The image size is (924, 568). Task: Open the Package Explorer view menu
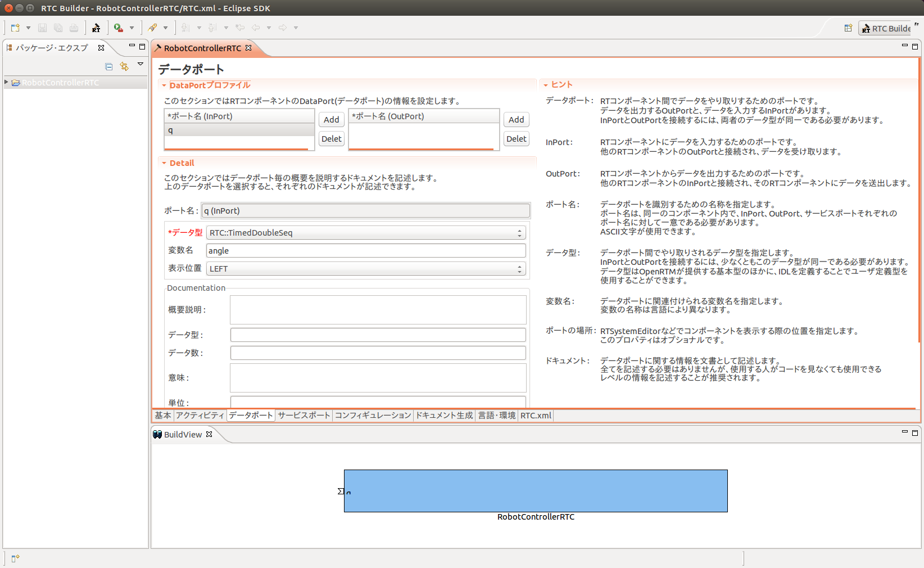coord(141,64)
